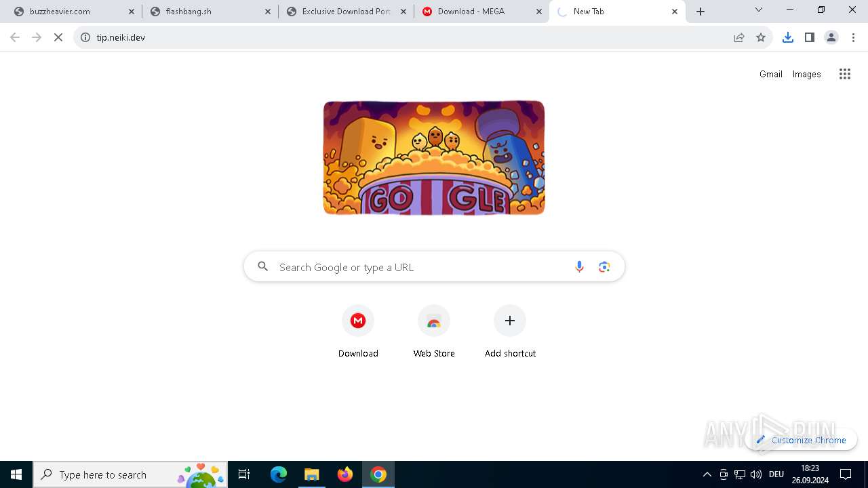
Task: Go forward to next page
Action: pyautogui.click(x=37, y=37)
